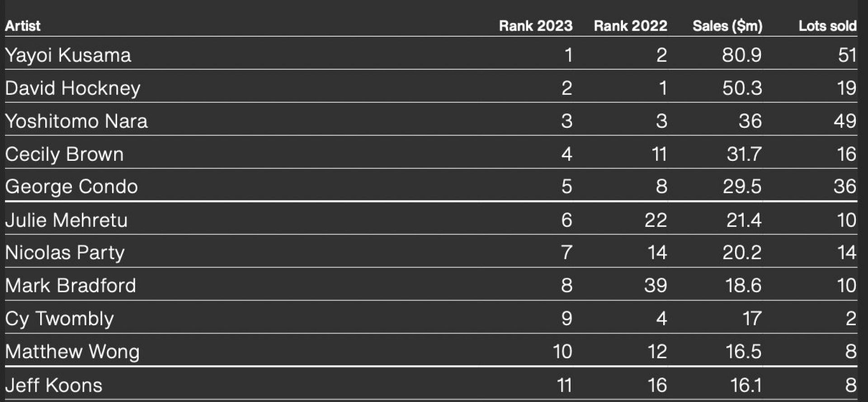Click the Rank 2022 column header
This screenshot has width=868, height=402.
[x=630, y=26]
